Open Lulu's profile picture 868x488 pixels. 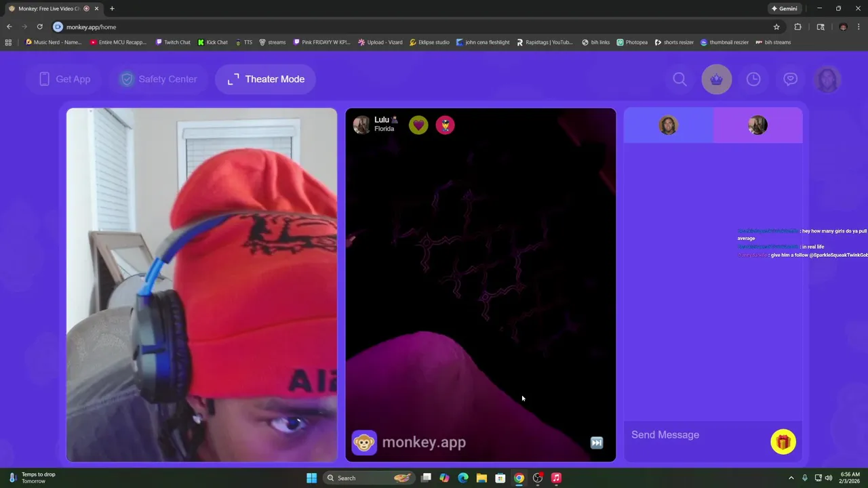pos(361,125)
